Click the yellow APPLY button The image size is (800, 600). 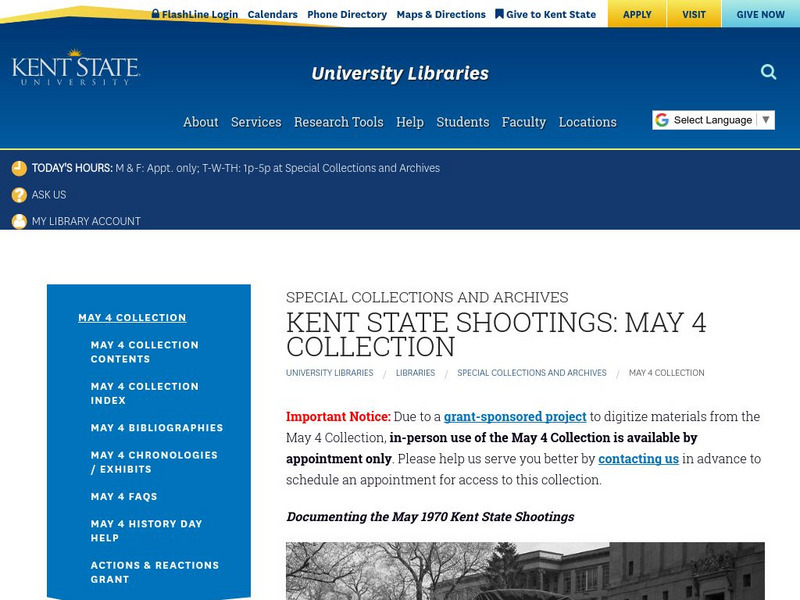click(x=637, y=14)
